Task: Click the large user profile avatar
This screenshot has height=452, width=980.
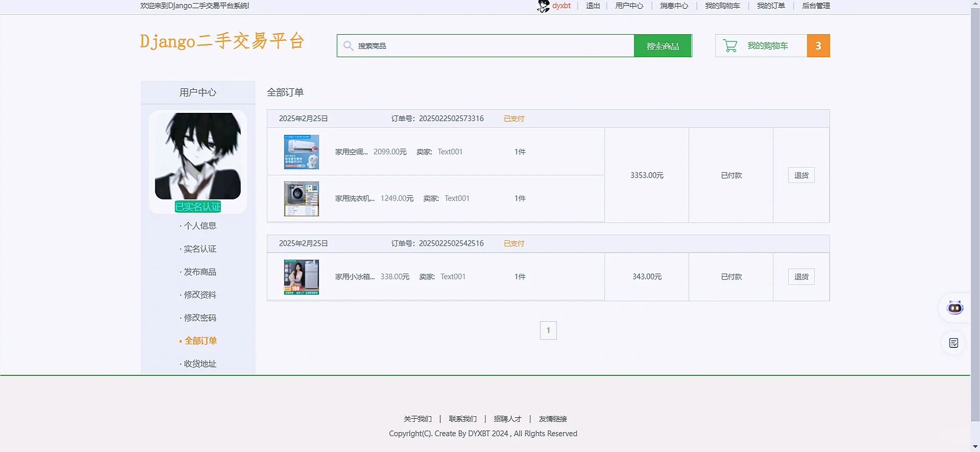Action: coord(198,156)
